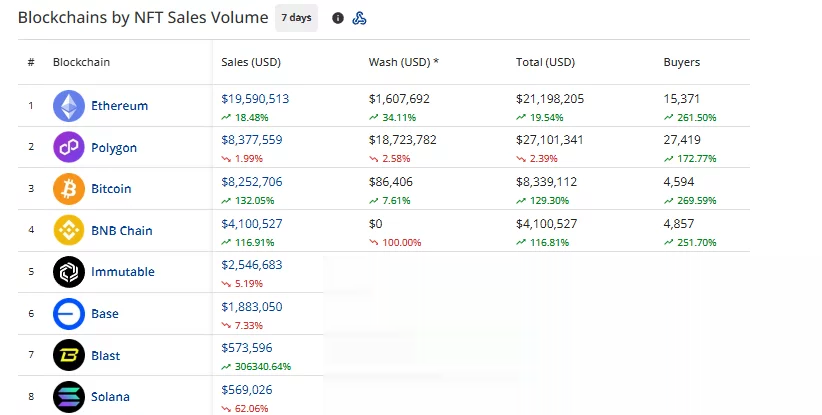
Task: Click BNB Chain buyers count 4,857
Action: [679, 224]
